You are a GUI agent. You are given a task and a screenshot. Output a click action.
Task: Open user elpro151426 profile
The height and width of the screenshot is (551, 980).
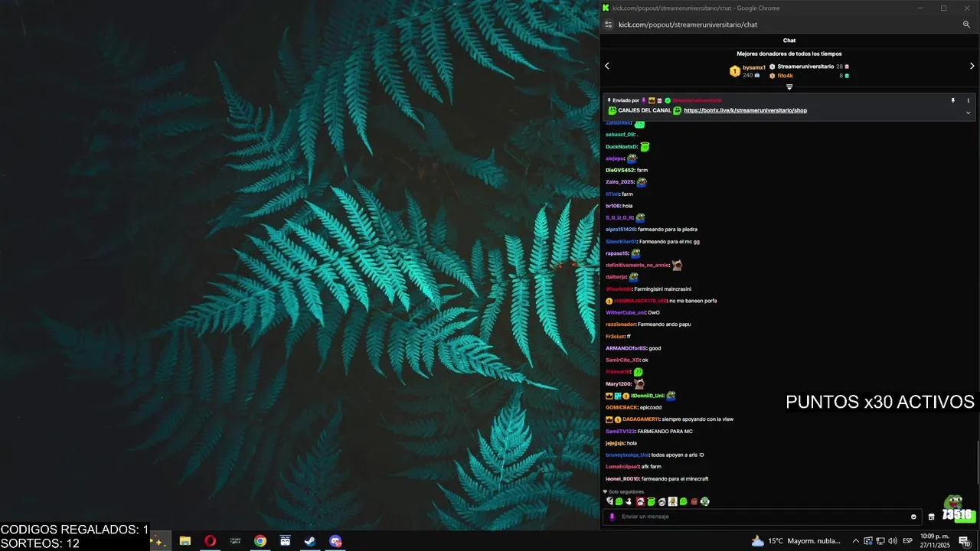click(x=621, y=230)
